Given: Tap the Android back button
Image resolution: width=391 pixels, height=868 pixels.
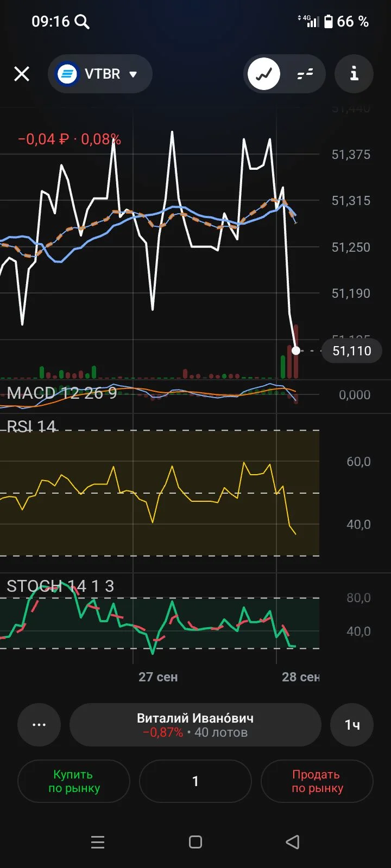Looking at the screenshot, I should tap(292, 842).
